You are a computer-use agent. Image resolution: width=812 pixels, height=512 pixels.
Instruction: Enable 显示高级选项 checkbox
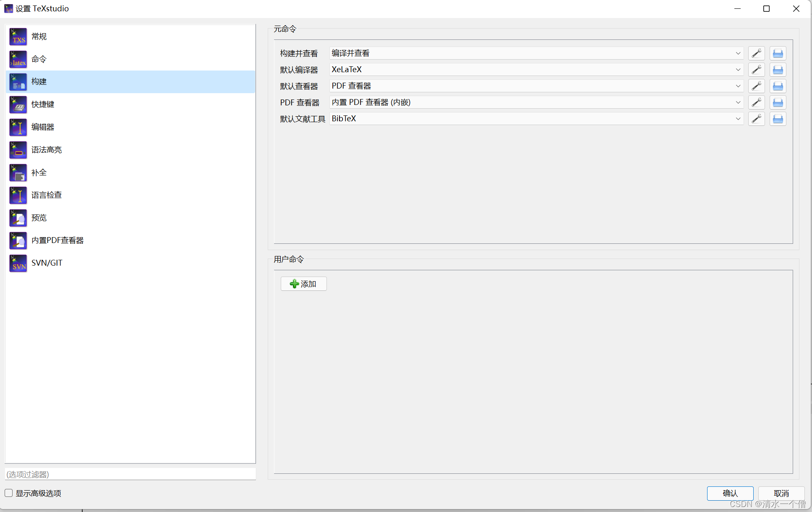(x=9, y=493)
